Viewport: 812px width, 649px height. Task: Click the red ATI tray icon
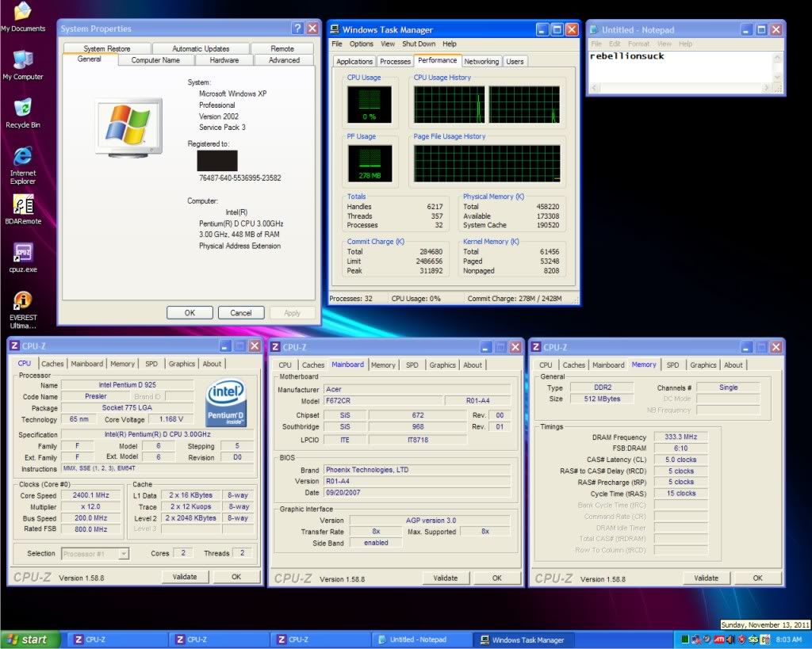pyautogui.click(x=718, y=639)
